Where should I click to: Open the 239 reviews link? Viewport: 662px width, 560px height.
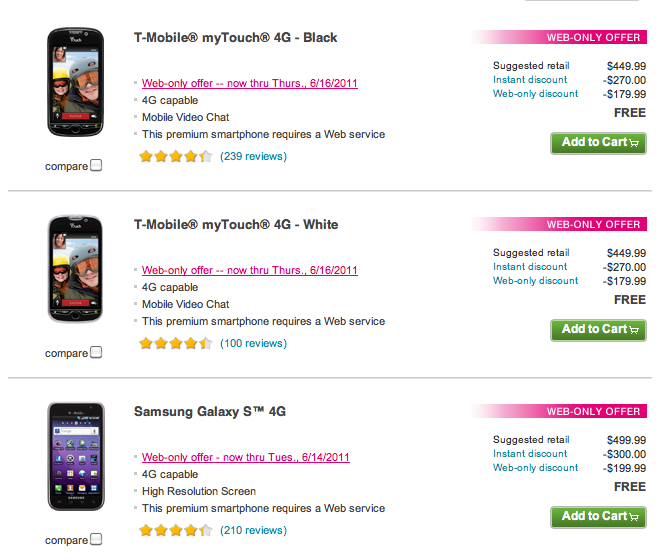point(253,156)
